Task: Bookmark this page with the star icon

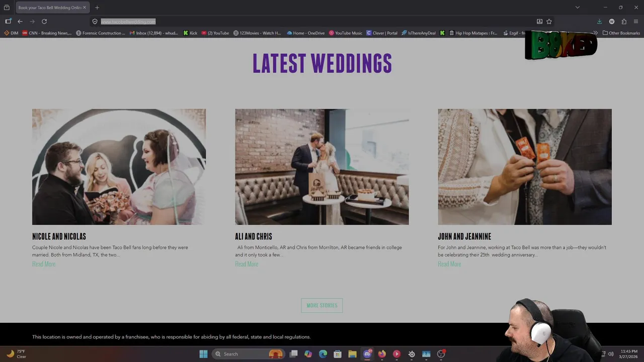Action: click(x=549, y=22)
